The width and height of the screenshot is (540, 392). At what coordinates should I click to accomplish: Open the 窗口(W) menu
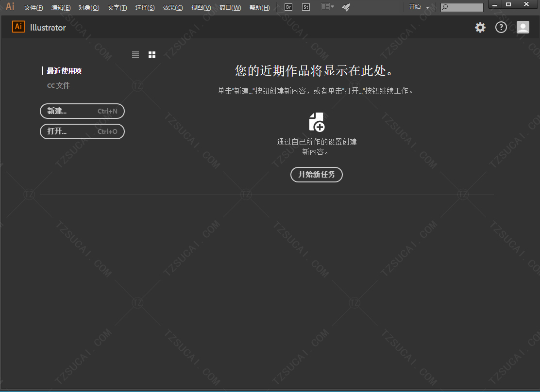point(230,8)
